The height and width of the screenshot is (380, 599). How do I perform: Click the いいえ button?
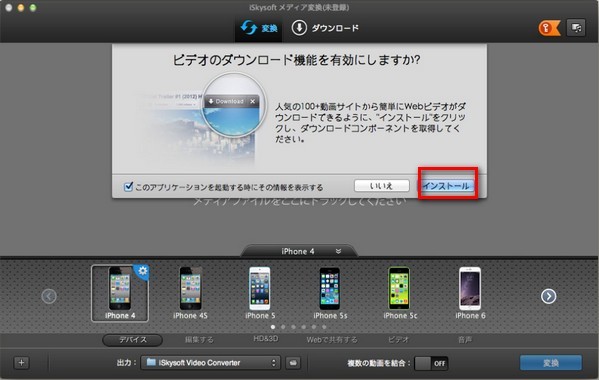coord(381,186)
